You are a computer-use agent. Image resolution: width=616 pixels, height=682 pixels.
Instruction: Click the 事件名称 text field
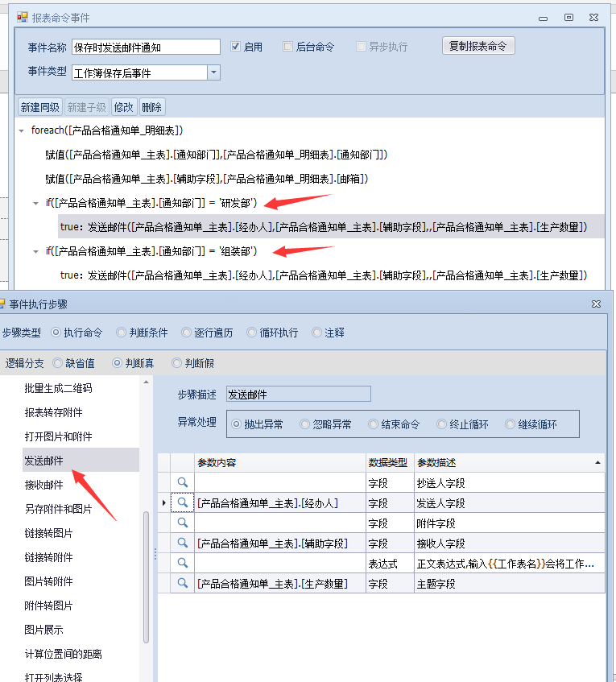click(x=145, y=48)
